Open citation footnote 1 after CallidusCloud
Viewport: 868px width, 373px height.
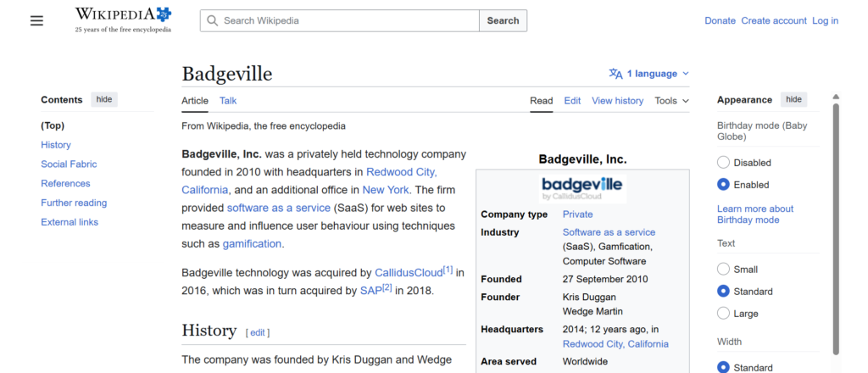coord(448,270)
